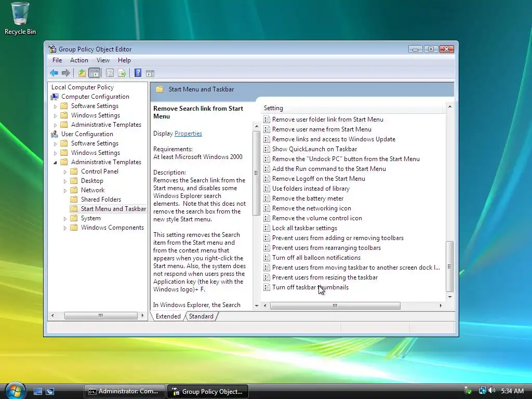532x399 pixels.
Task: Expand Software Settings under User Configuration
Action: tap(55, 143)
